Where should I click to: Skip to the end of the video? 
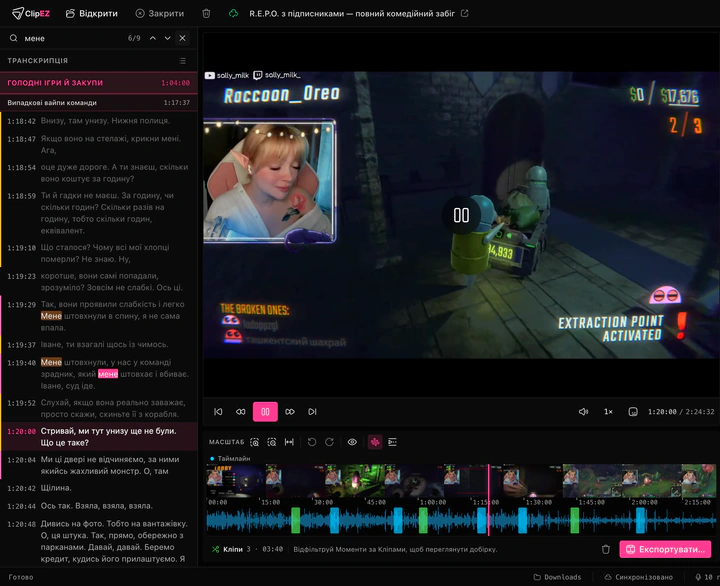pyautogui.click(x=312, y=411)
